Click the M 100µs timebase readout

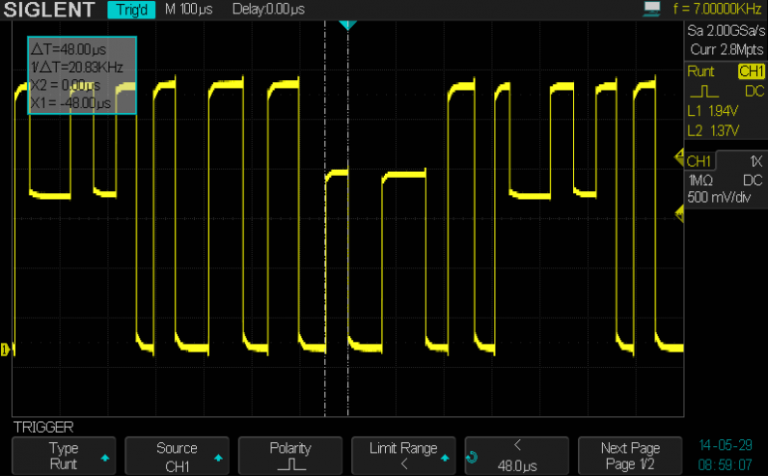click(x=187, y=9)
